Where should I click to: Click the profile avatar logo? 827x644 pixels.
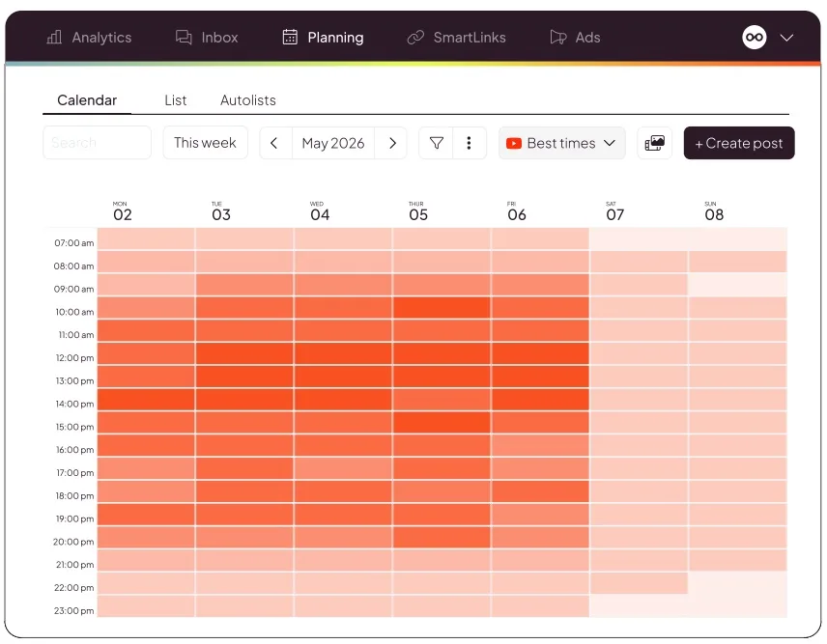755,38
